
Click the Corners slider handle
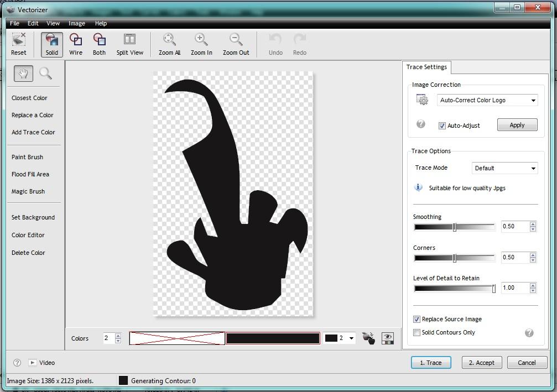coord(454,258)
